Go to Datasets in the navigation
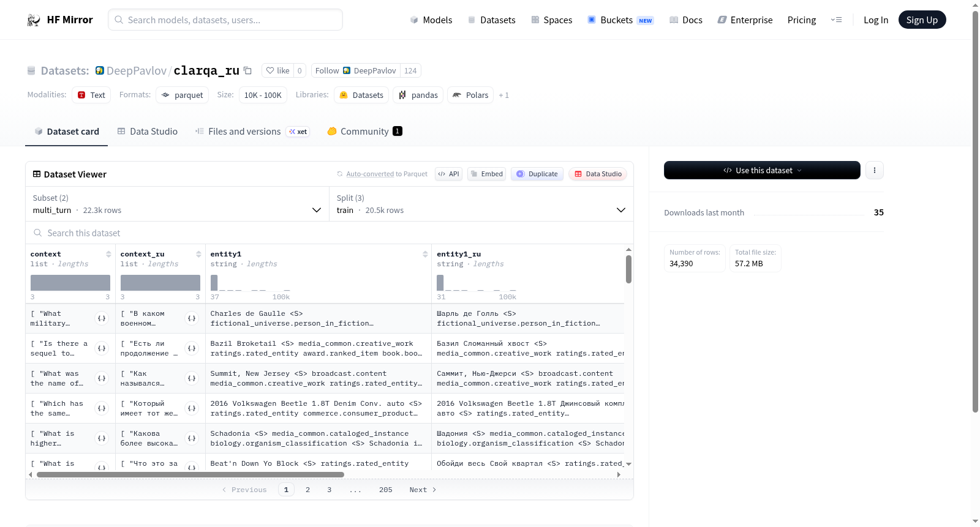The height and width of the screenshot is (527, 980). click(x=491, y=20)
